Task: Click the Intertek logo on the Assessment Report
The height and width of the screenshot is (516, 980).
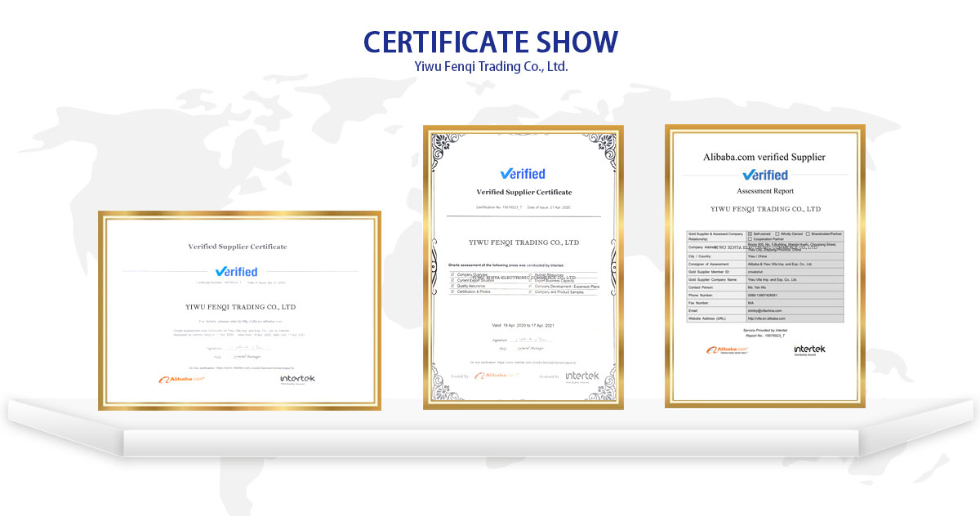Action: [809, 350]
